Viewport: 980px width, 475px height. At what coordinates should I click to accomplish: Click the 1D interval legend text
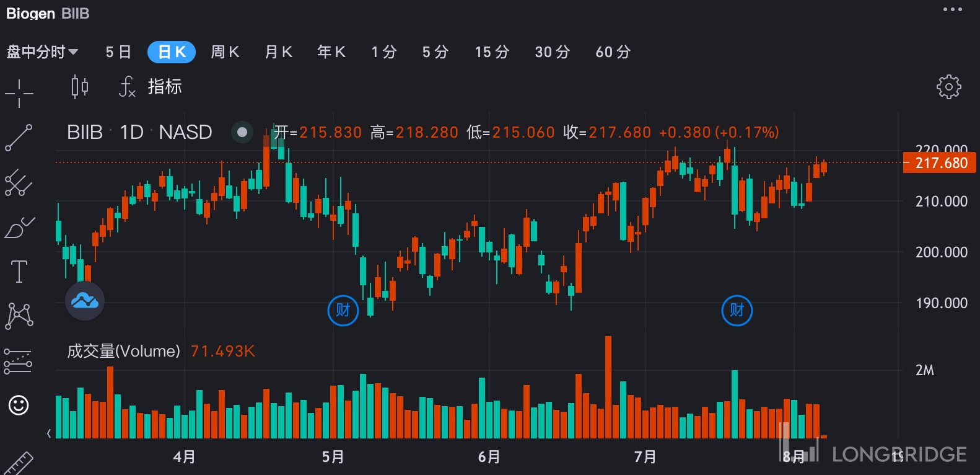coord(131,132)
